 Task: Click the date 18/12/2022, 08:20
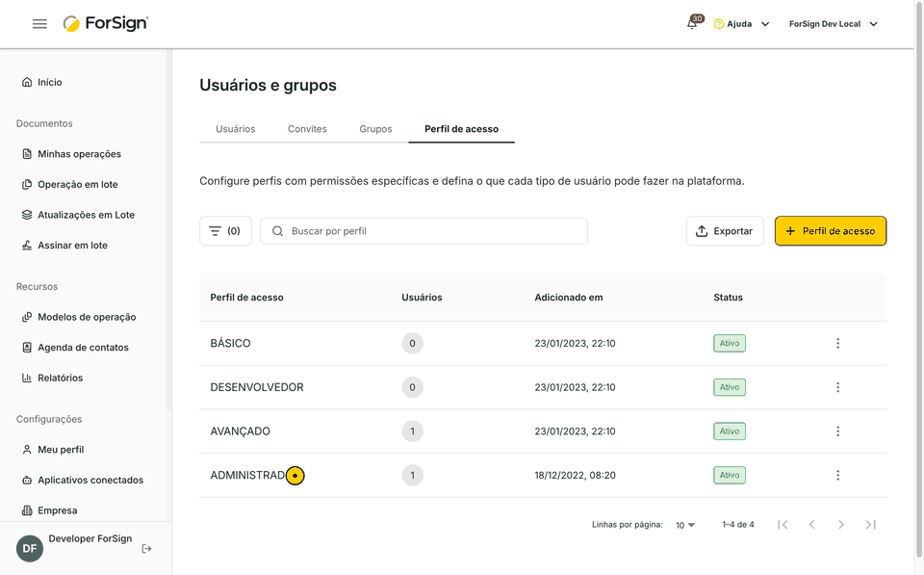pyautogui.click(x=576, y=476)
